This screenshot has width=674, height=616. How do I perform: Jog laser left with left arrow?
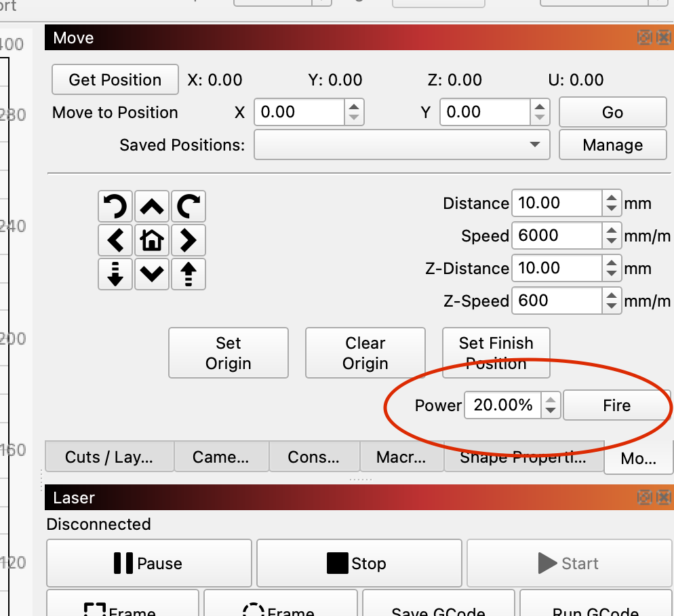pyautogui.click(x=115, y=239)
